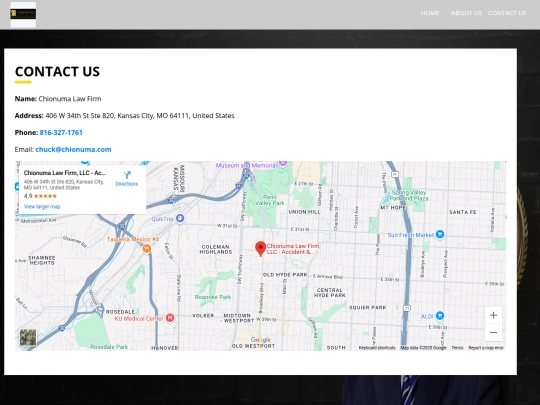Switch to satellite view thumbnail

tap(28, 338)
